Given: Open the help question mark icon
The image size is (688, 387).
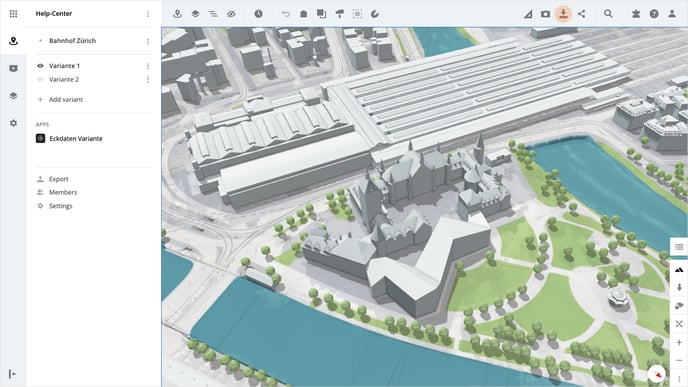Looking at the screenshot, I should (x=654, y=14).
